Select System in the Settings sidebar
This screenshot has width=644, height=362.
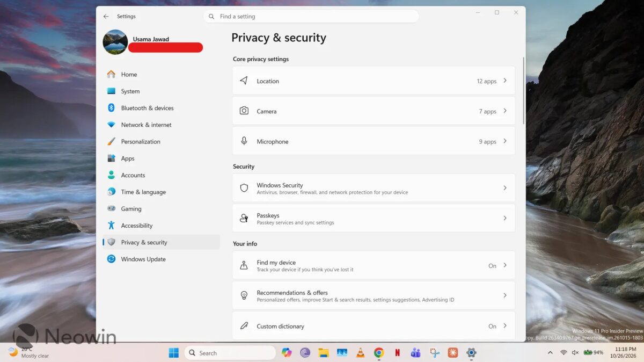click(161, 91)
